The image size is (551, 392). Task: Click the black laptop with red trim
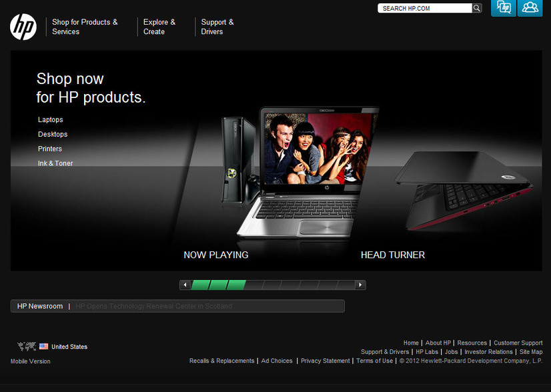tap(464, 191)
